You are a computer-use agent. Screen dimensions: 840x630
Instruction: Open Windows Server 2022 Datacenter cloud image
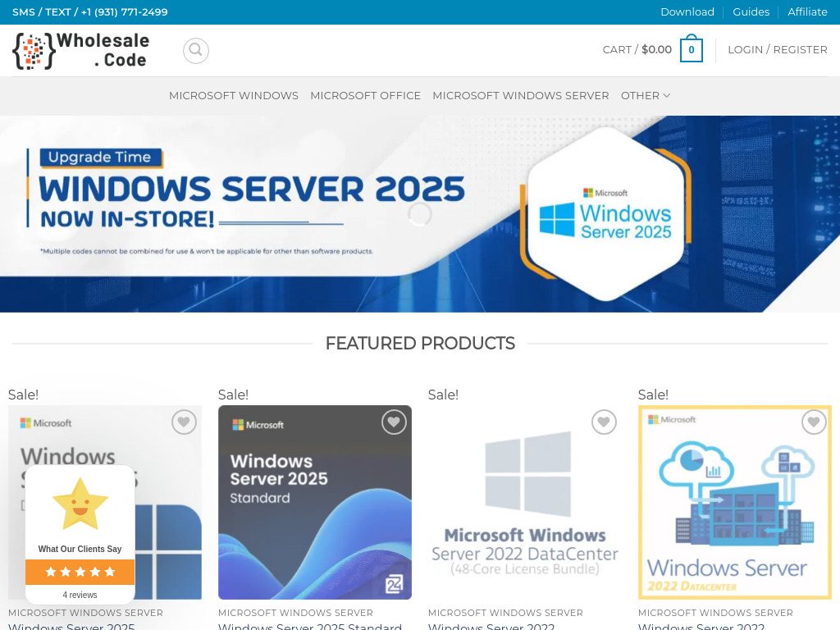(x=735, y=503)
